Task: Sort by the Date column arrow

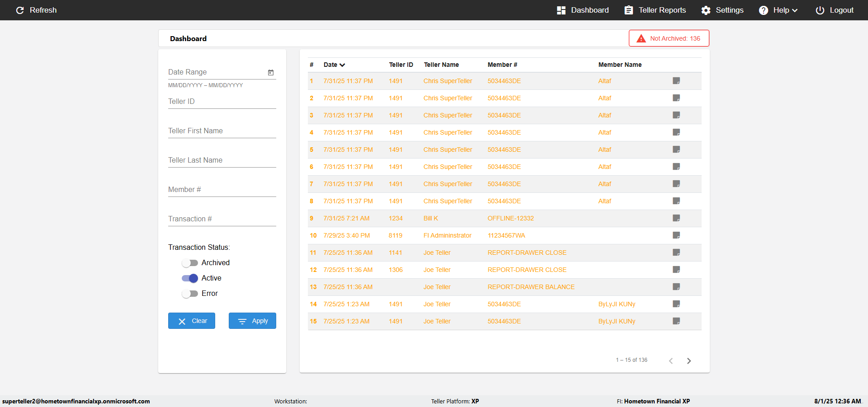Action: point(342,65)
